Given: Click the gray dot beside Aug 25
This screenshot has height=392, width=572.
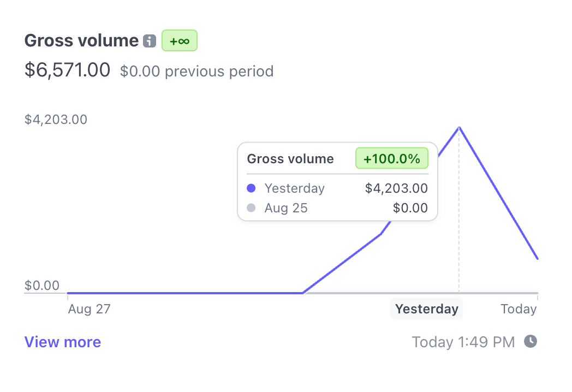Looking at the screenshot, I should click(x=251, y=208).
